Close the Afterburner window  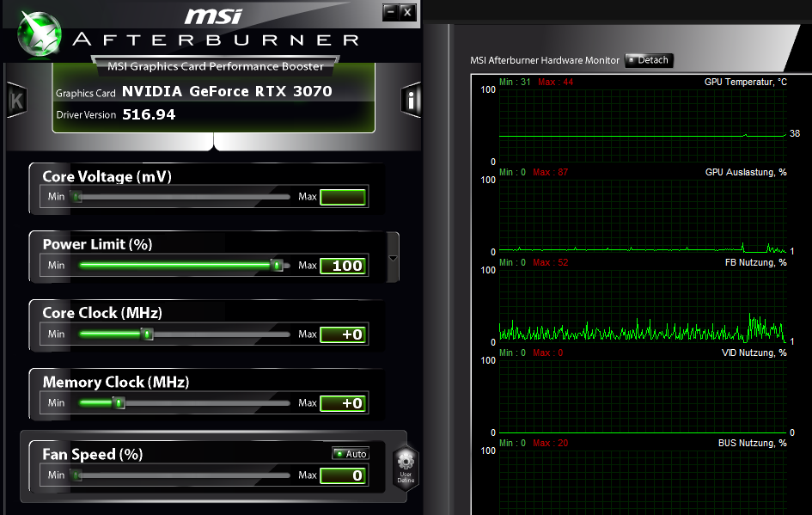coord(408,12)
